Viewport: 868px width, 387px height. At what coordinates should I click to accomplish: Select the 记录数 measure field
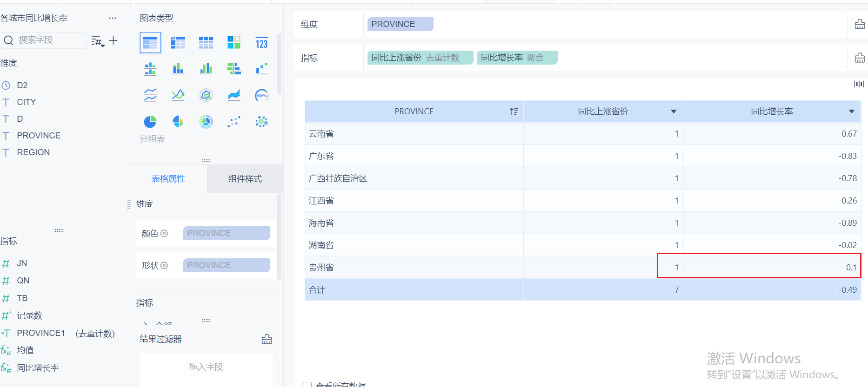pos(29,315)
